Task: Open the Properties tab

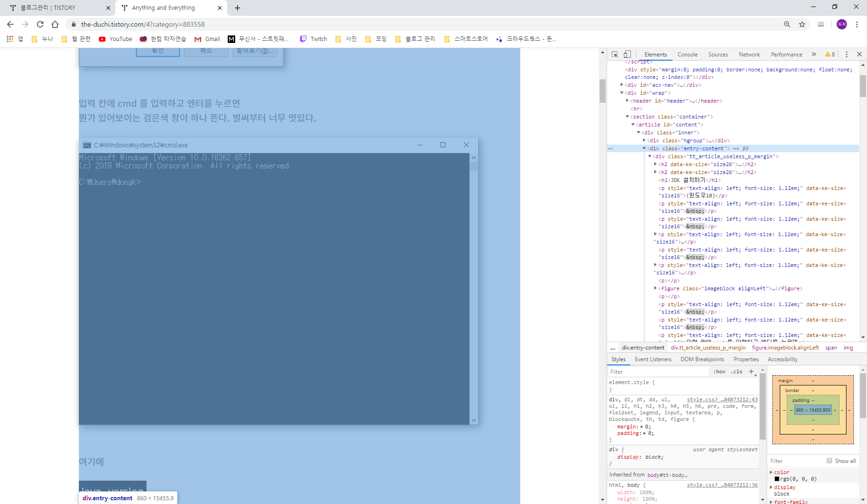Action: pyautogui.click(x=746, y=359)
